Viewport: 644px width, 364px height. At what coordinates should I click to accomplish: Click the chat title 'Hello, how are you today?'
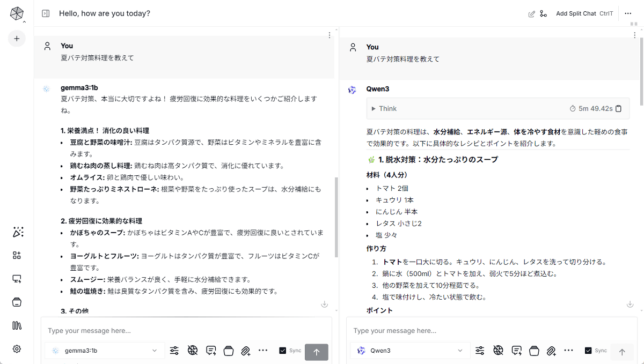[105, 13]
